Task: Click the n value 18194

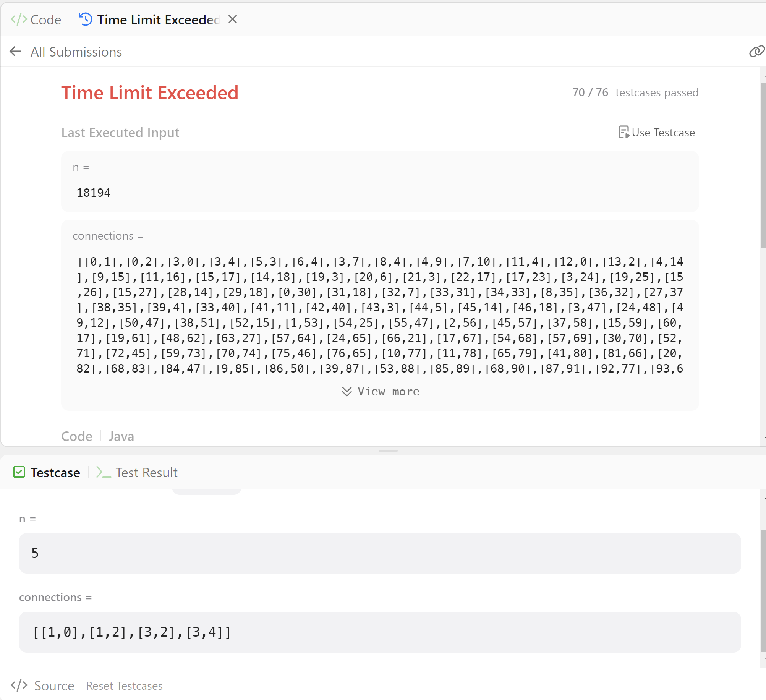Action: [94, 193]
